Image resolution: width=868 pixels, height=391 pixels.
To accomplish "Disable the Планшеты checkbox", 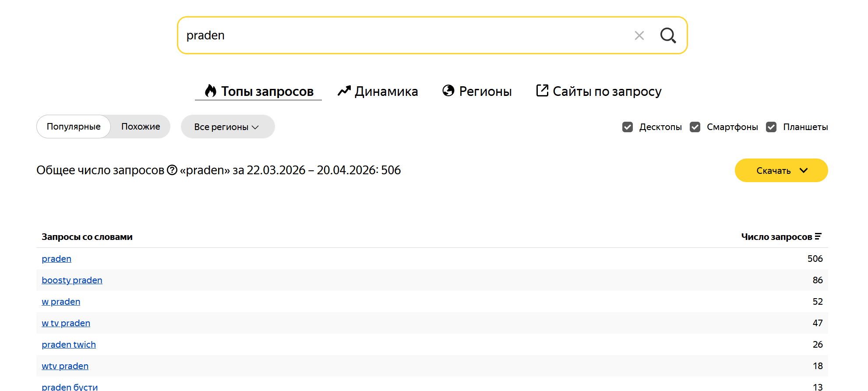I will pos(771,127).
